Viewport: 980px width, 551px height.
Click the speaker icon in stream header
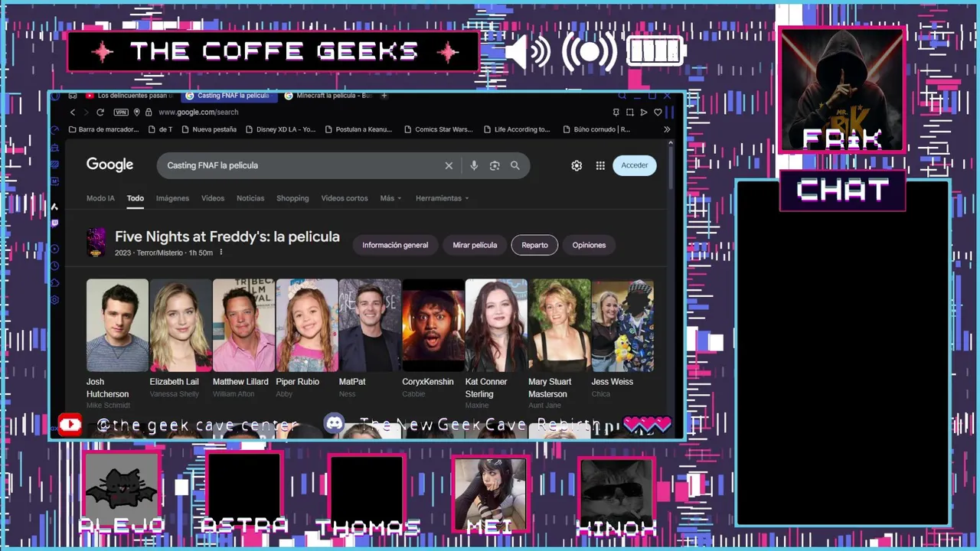pyautogui.click(x=528, y=52)
